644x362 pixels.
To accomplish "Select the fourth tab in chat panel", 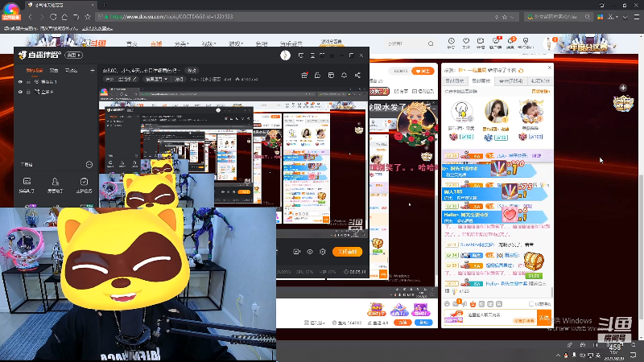I will click(539, 81).
